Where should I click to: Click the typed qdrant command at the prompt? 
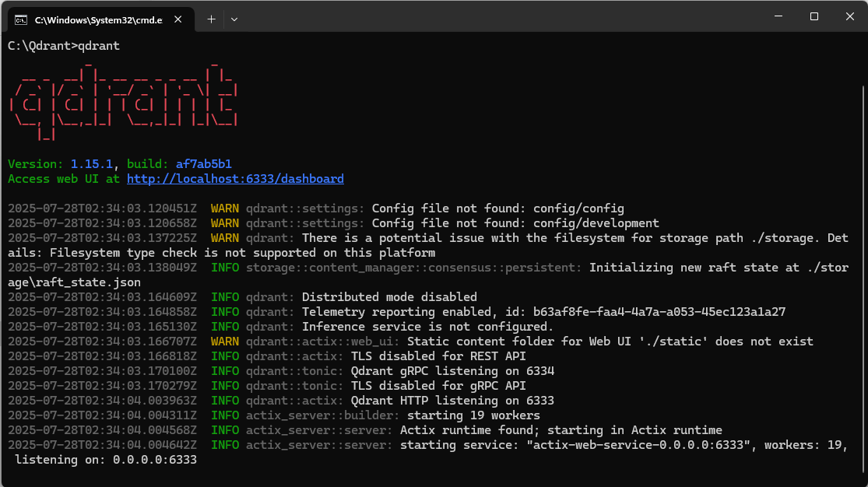pyautogui.click(x=99, y=46)
